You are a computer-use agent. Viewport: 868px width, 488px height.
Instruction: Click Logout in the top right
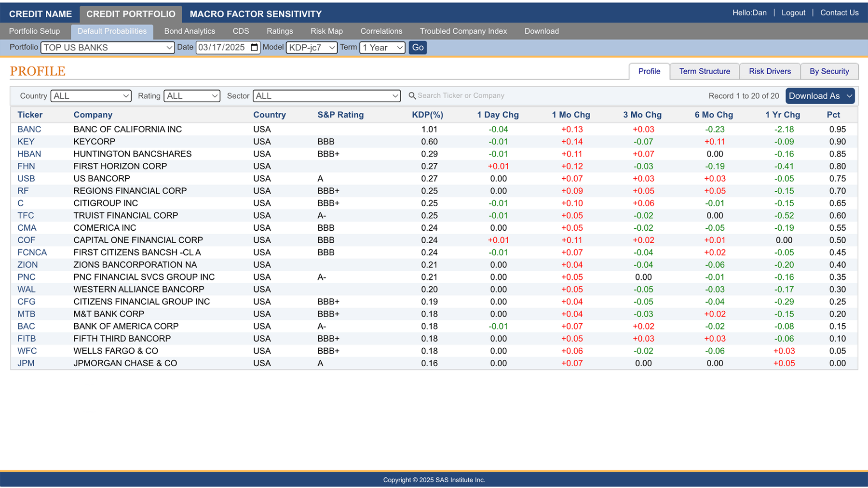click(793, 13)
